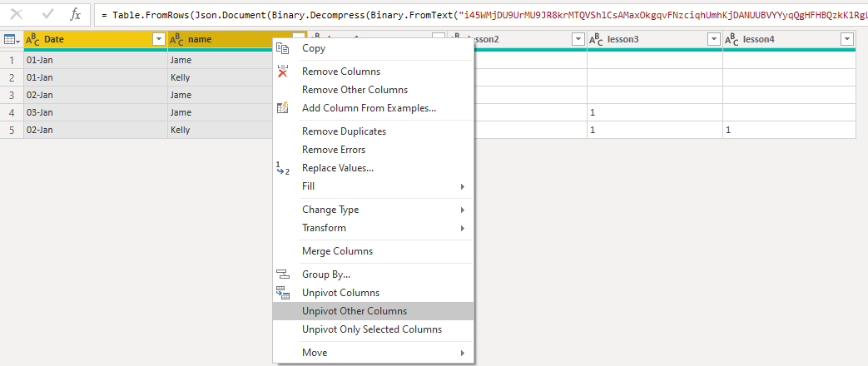Image resolution: width=868 pixels, height=366 pixels.
Task: Select Merge Columns
Action: (373, 251)
